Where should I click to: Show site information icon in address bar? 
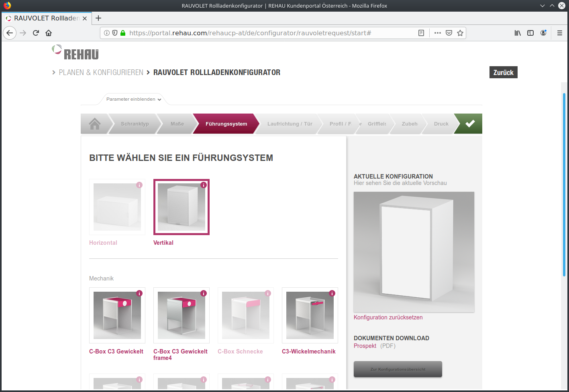point(107,33)
